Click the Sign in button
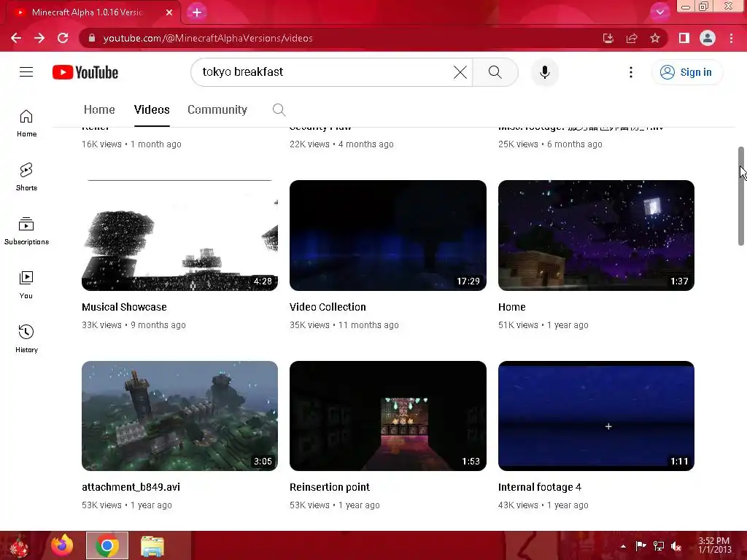The height and width of the screenshot is (560, 747). (686, 72)
